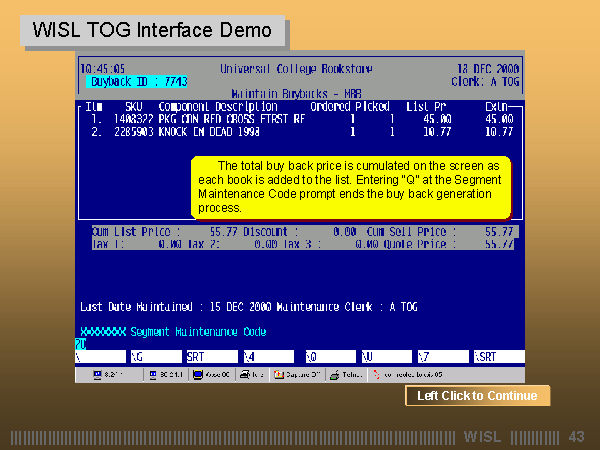Click the \4 function key cell
Image resolution: width=600 pixels, height=450 pixels.
pyautogui.click(x=268, y=356)
